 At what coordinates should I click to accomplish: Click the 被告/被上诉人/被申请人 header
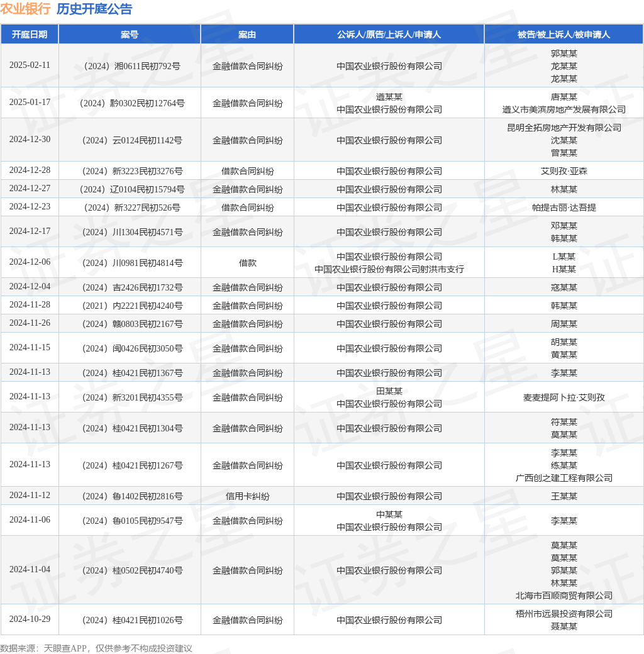pyautogui.click(x=563, y=35)
